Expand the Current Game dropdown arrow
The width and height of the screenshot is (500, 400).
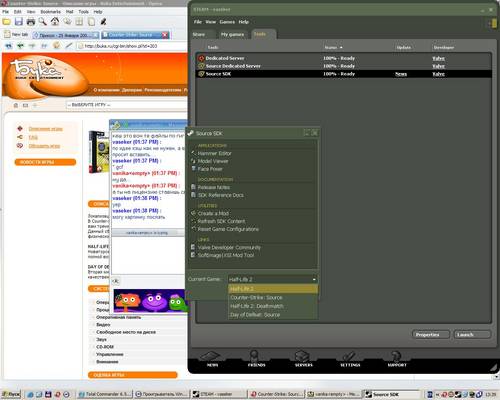click(x=314, y=279)
